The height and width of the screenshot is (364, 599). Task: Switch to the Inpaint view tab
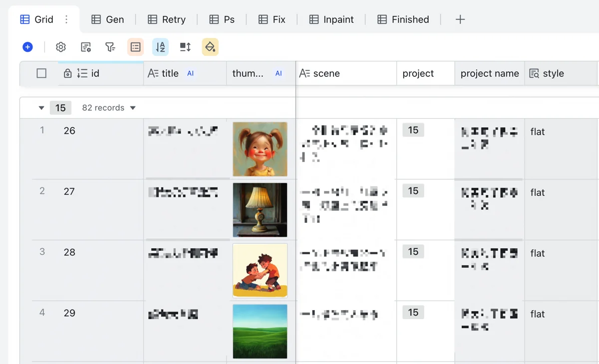331,19
